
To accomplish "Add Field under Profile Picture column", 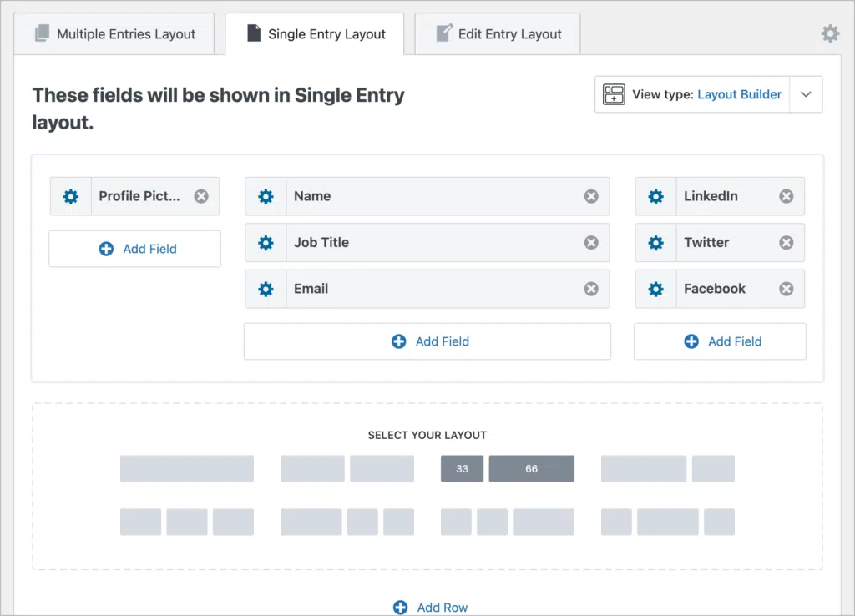I will [x=134, y=249].
